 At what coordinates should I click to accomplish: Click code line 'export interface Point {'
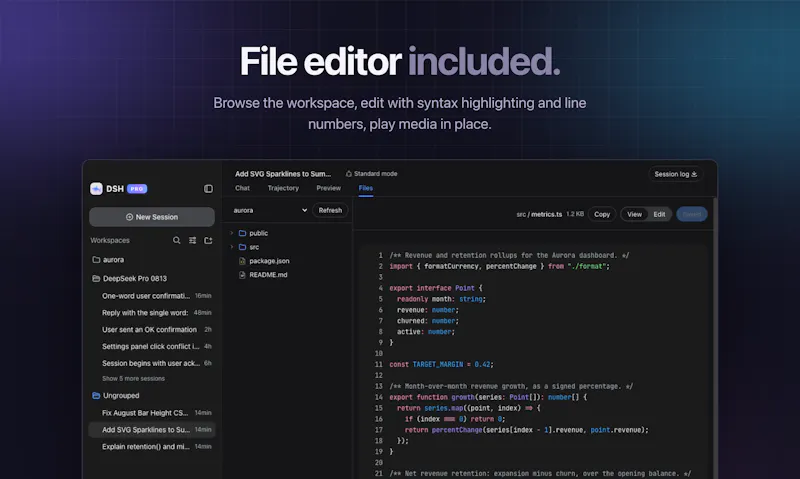pyautogui.click(x=436, y=288)
